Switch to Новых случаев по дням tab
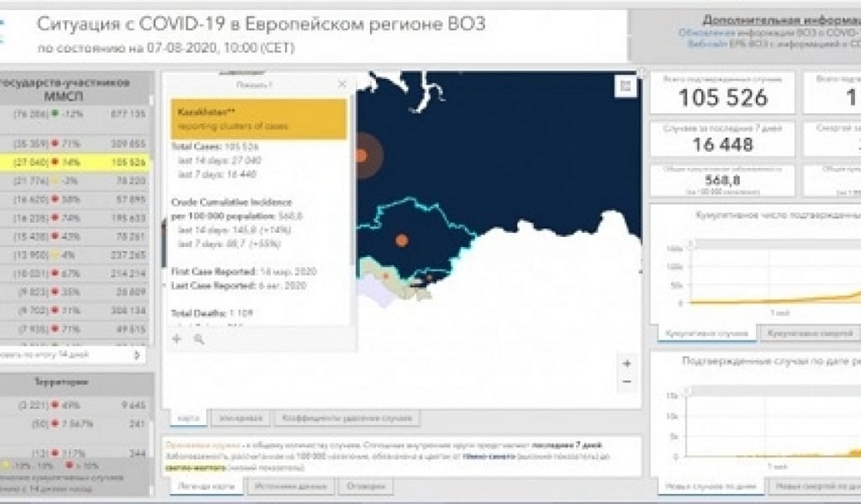Screen dimensions: 861x504 (x=710, y=486)
